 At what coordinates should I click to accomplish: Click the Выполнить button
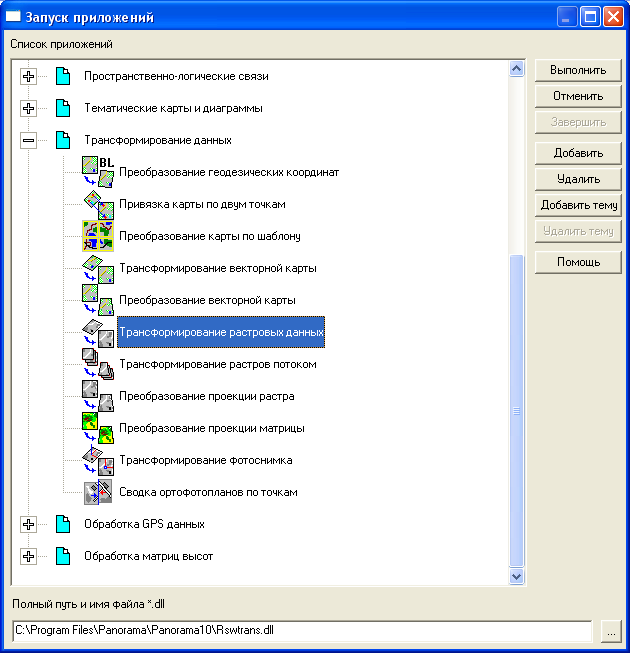pos(578,70)
